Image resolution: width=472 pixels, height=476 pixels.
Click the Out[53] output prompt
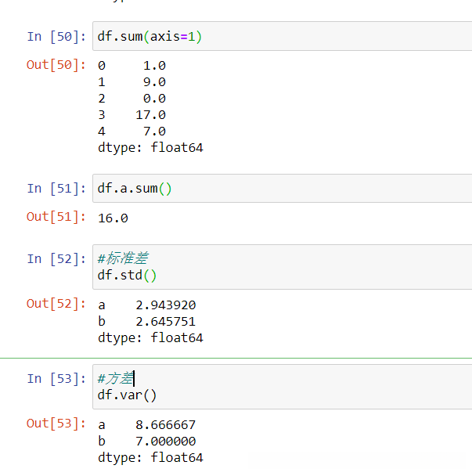(56, 424)
